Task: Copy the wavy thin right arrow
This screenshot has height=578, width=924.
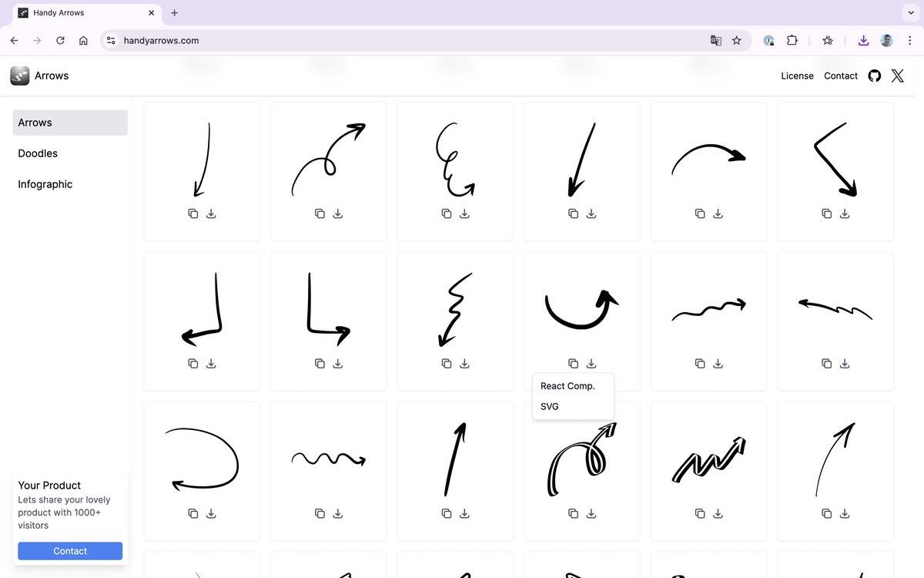Action: 700,363
